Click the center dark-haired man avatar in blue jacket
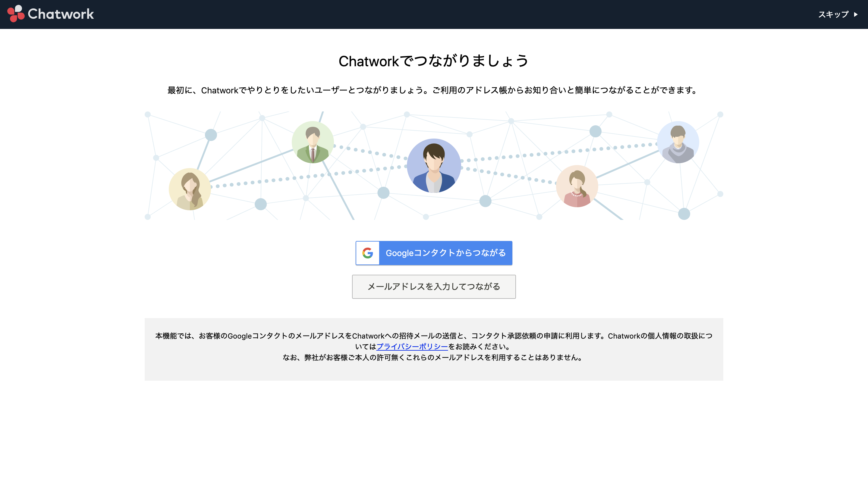 (434, 166)
